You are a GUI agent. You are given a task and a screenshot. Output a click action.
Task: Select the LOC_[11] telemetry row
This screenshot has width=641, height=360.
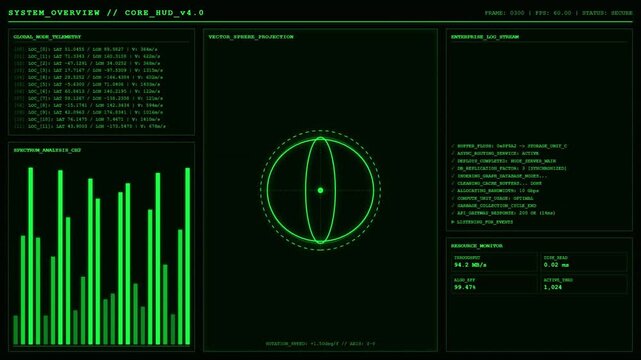point(90,126)
